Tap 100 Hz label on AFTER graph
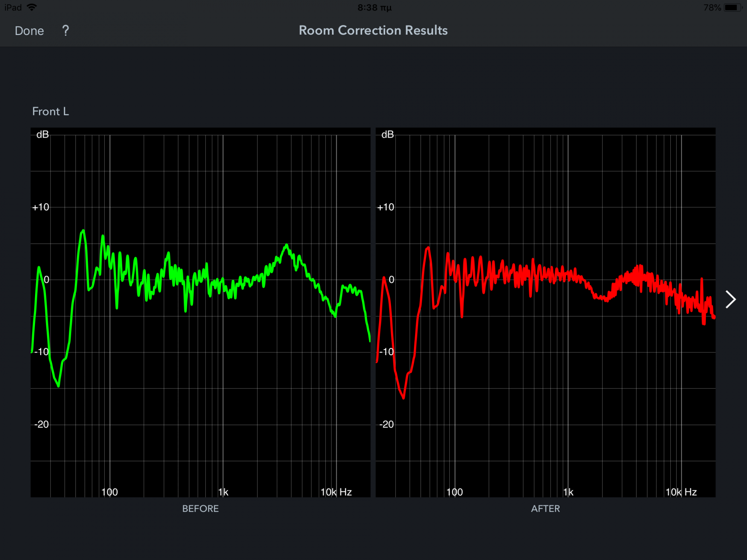The height and width of the screenshot is (560, 747). pyautogui.click(x=454, y=492)
